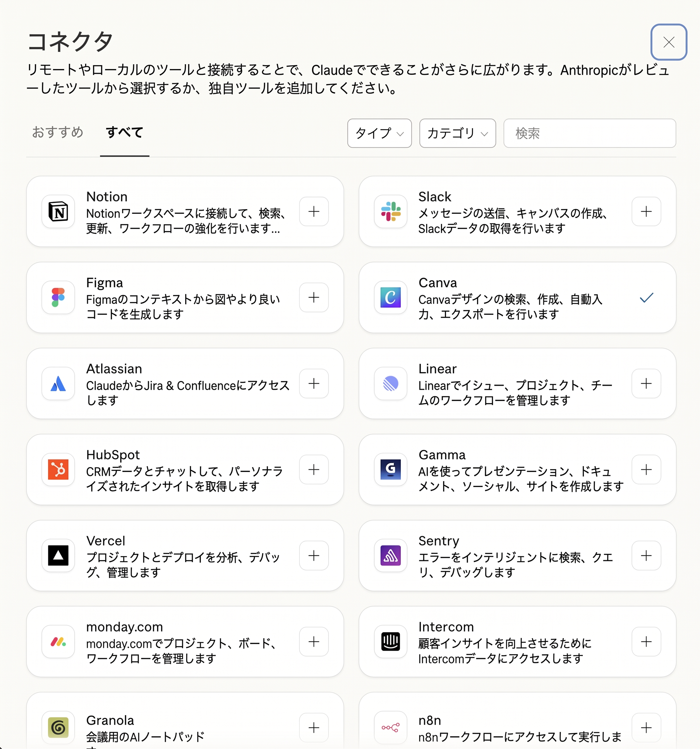Select the Sentry connector title
700x749 pixels.
pos(439,541)
